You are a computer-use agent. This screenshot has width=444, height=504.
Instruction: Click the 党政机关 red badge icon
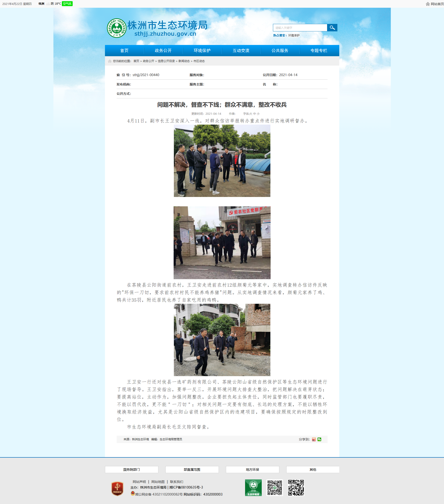pyautogui.click(x=117, y=489)
